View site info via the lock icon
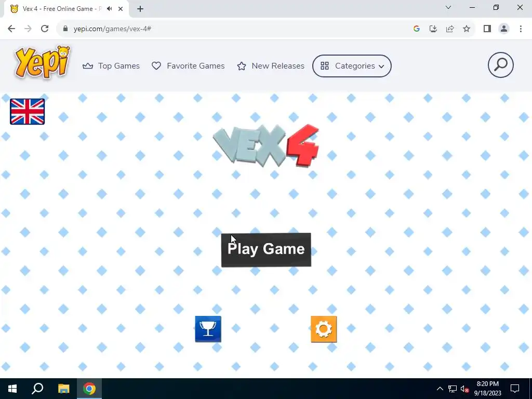The height and width of the screenshot is (399, 532). (x=65, y=29)
